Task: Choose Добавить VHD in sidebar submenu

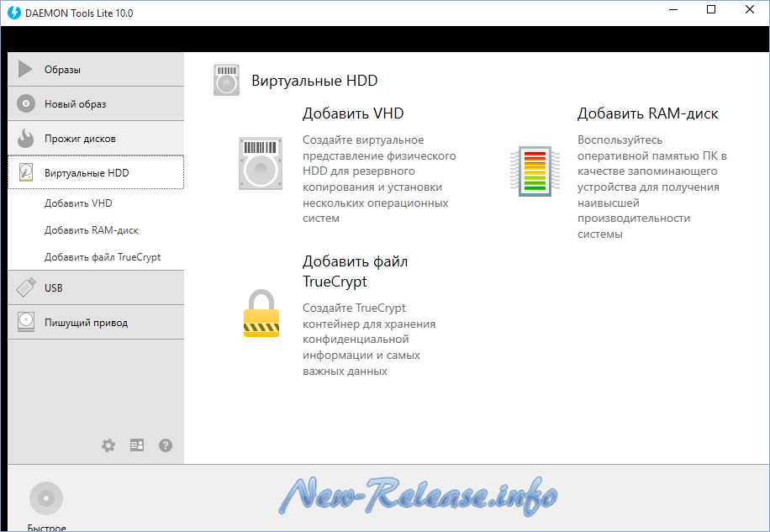Action: click(78, 203)
